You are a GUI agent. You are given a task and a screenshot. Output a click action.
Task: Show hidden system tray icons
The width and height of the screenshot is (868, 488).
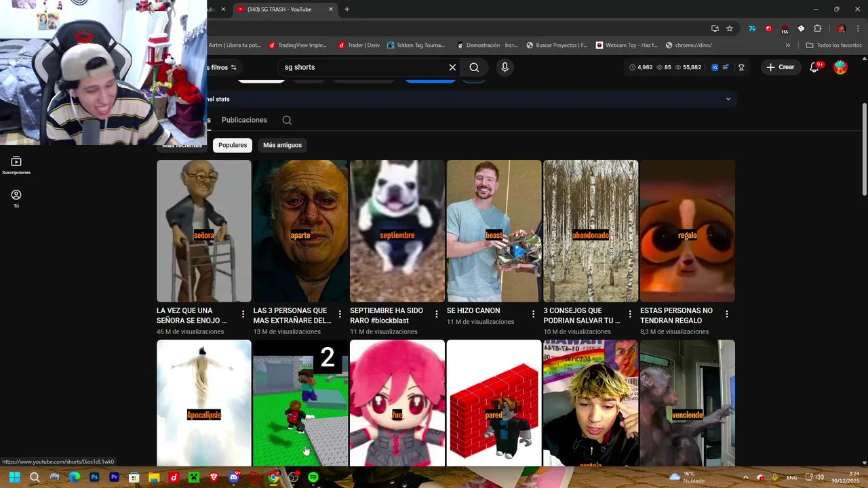pyautogui.click(x=745, y=477)
